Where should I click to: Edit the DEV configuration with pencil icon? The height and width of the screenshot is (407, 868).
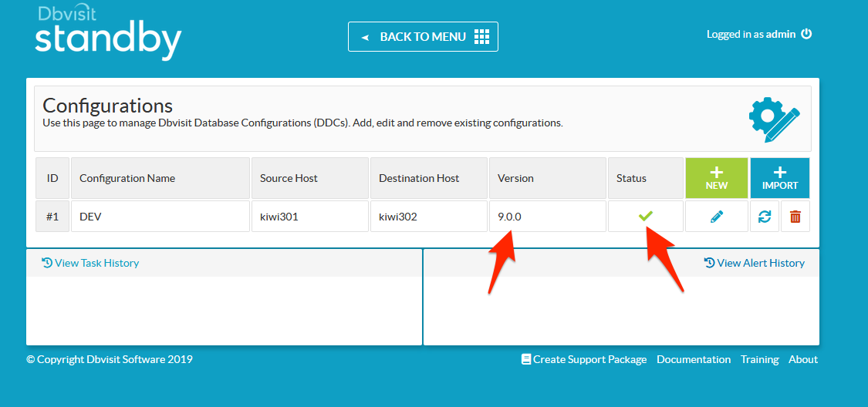[716, 217]
